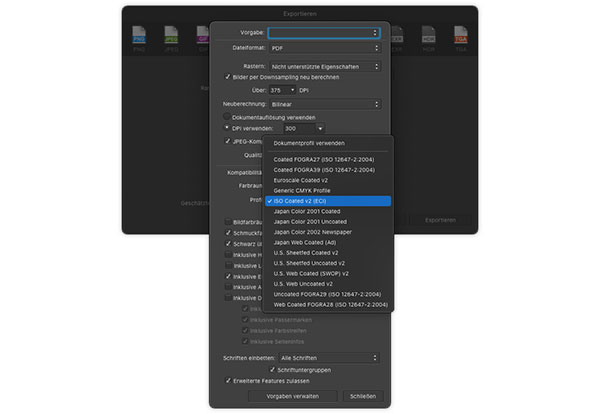The width and height of the screenshot is (600, 414).
Task: Toggle 'Bilder per Downsampling neu berechnen' checkbox
Action: (227, 77)
